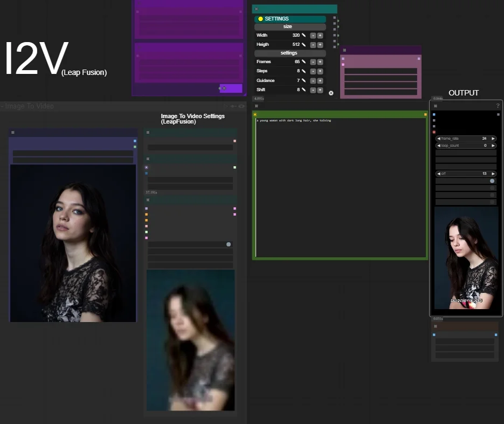Collapse the pink node via its title dot
The image size is (504, 424).
pyautogui.click(x=344, y=50)
